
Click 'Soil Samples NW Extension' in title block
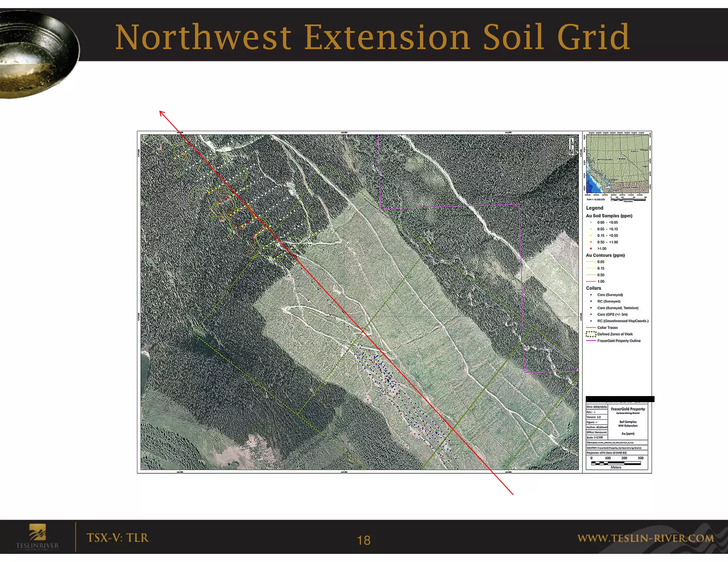click(628, 424)
